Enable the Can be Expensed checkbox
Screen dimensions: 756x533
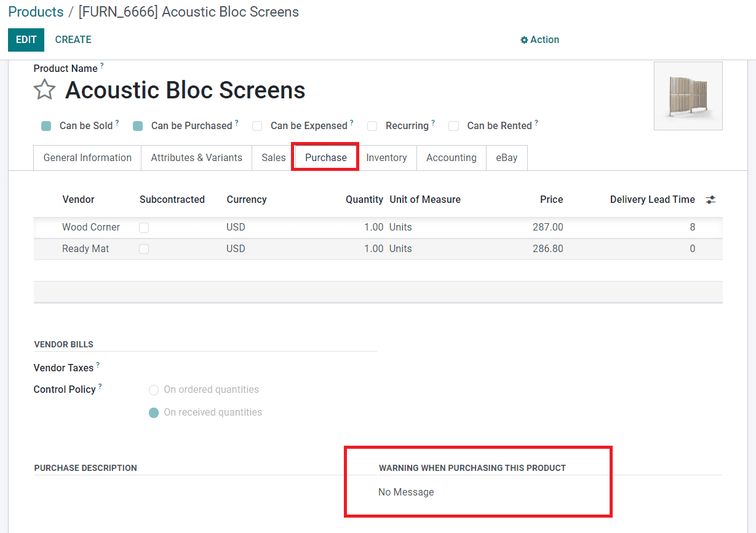pyautogui.click(x=257, y=126)
